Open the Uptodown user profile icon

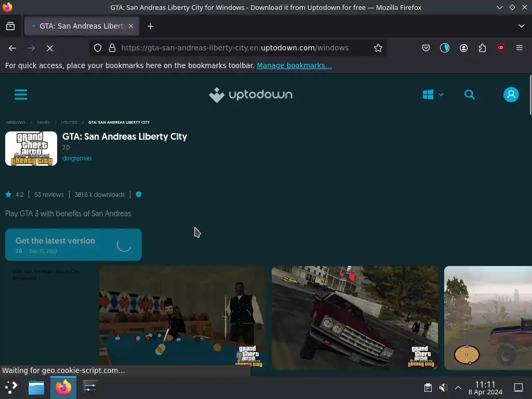(x=511, y=95)
